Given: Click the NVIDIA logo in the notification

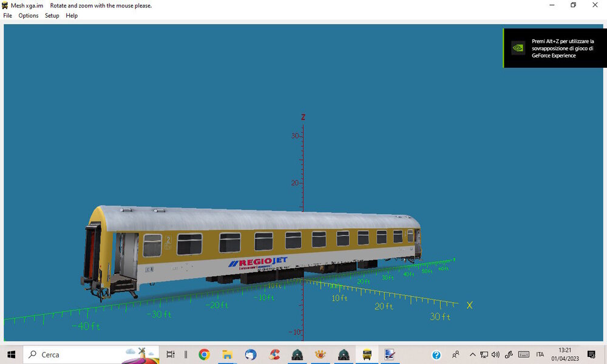Looking at the screenshot, I should coord(518,48).
